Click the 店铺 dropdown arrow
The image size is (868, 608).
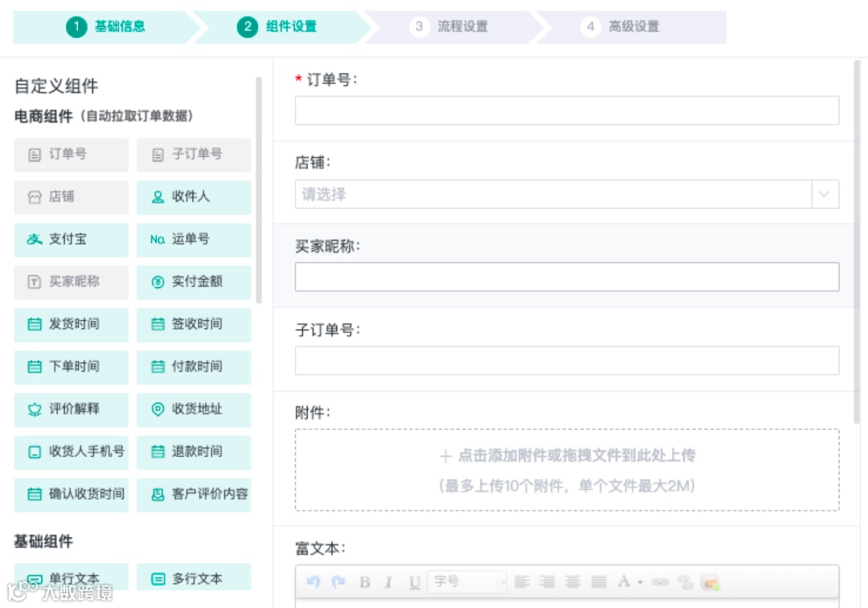[825, 195]
